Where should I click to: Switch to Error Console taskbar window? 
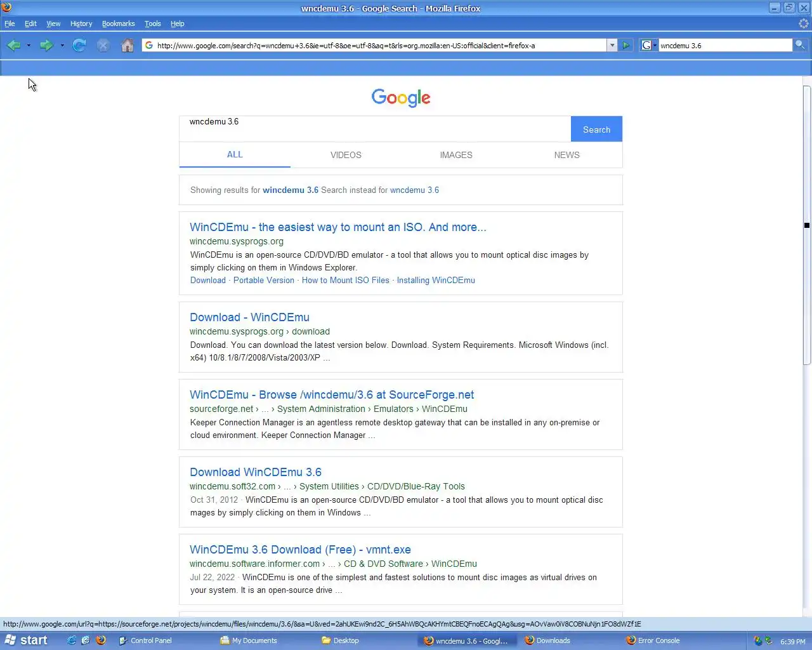tap(672, 640)
